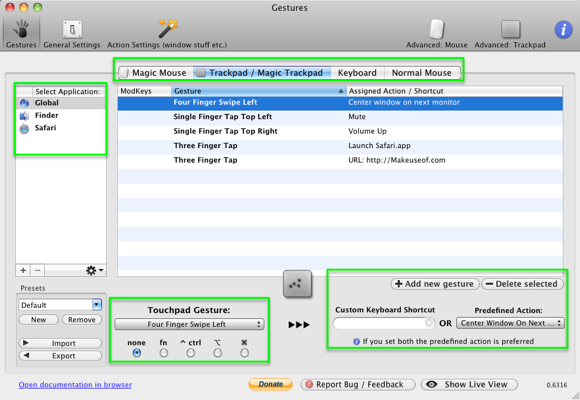
Task: Click the Mute assigned action cell
Action: 357,117
